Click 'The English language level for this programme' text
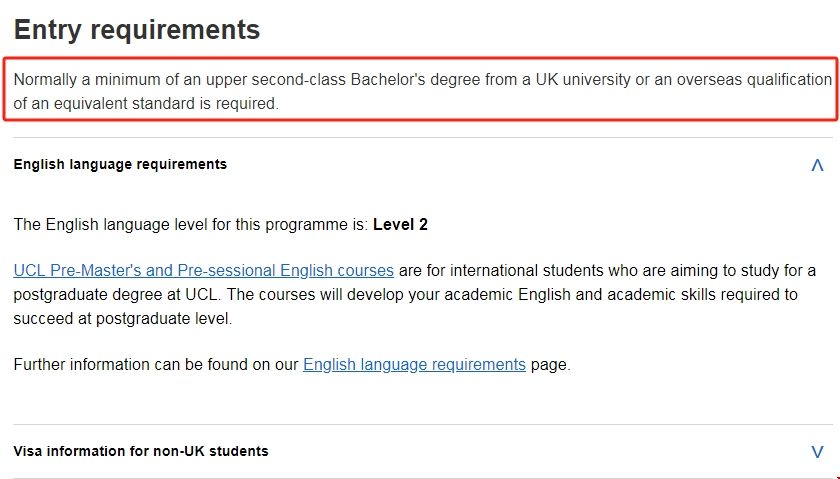The image size is (840, 479). (x=190, y=225)
